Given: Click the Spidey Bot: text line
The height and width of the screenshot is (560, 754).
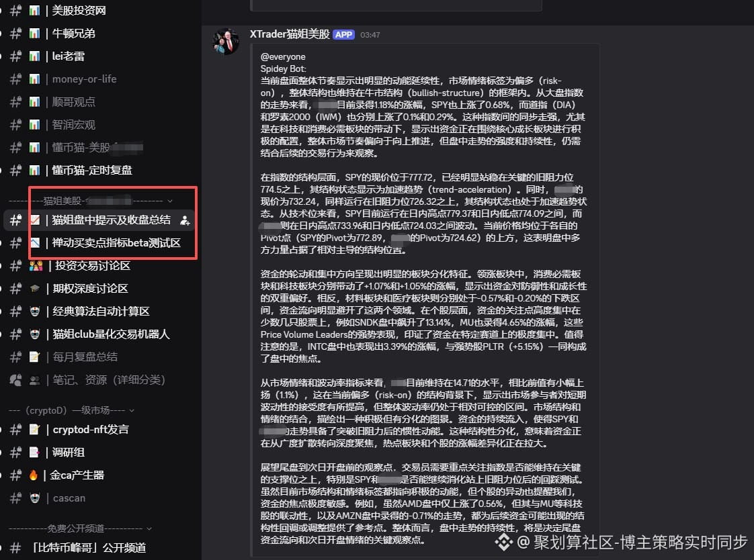Looking at the screenshot, I should (283, 68).
